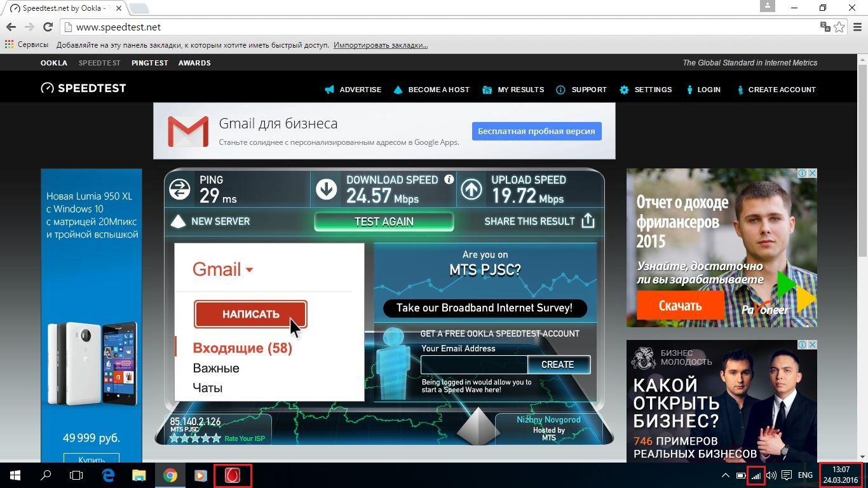Click Входящие (58) in the Gmail ad

pyautogui.click(x=242, y=348)
